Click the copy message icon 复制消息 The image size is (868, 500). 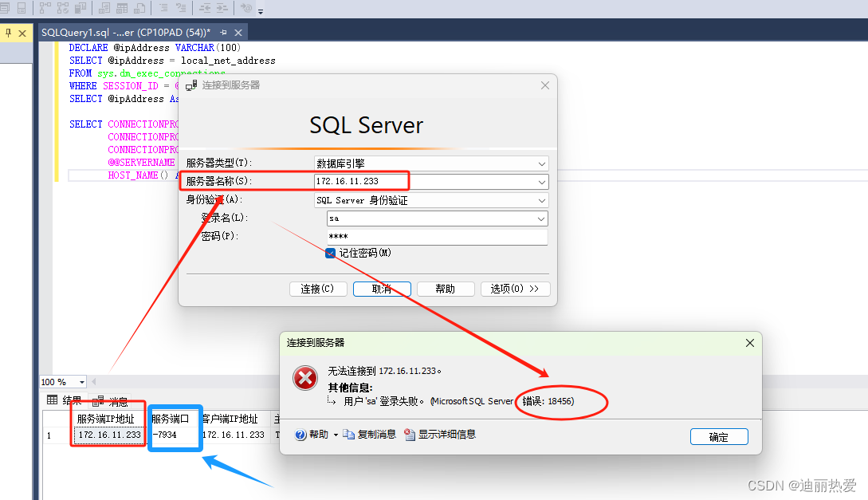(x=349, y=435)
